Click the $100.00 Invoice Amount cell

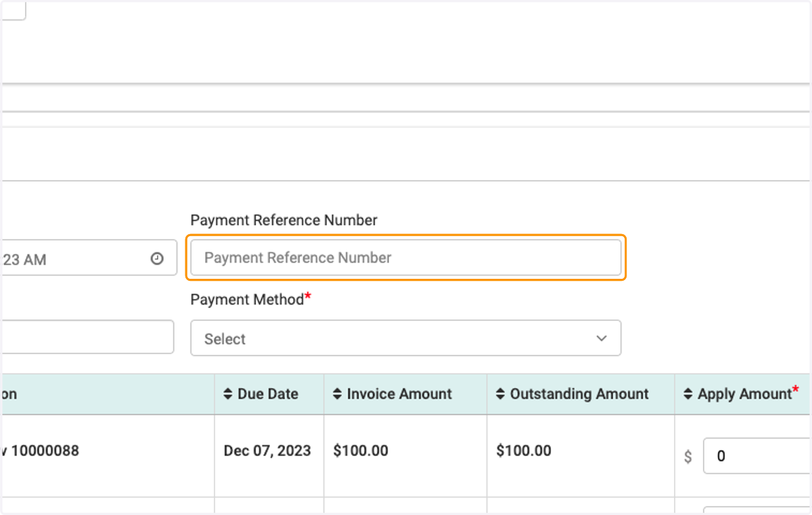click(405, 456)
